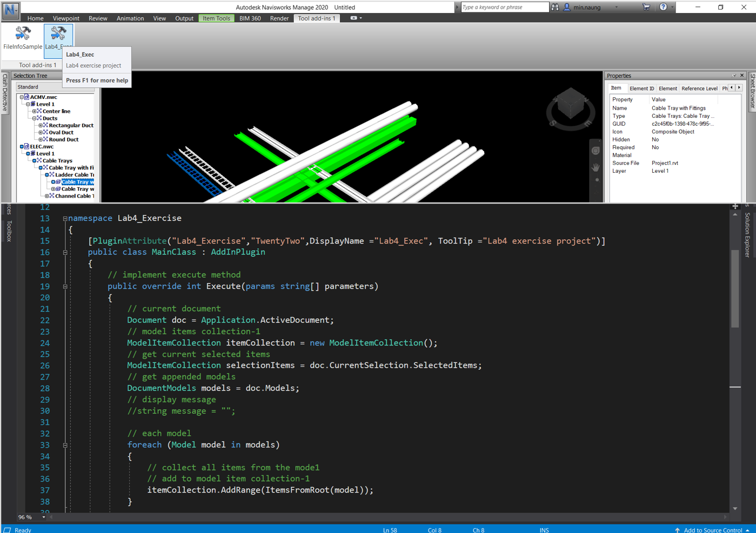This screenshot has width=756, height=533.
Task: Pin the Properties panel with auto-hide icon
Action: [734, 76]
